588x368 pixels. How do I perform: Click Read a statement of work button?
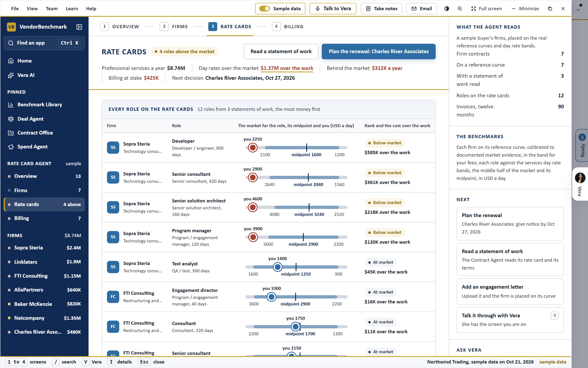(x=281, y=52)
